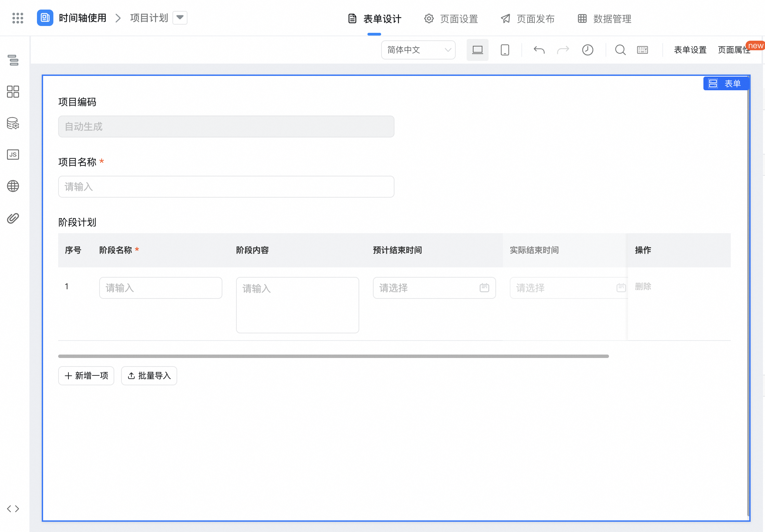Click the 阶段内容 textarea in row 1

click(x=298, y=305)
